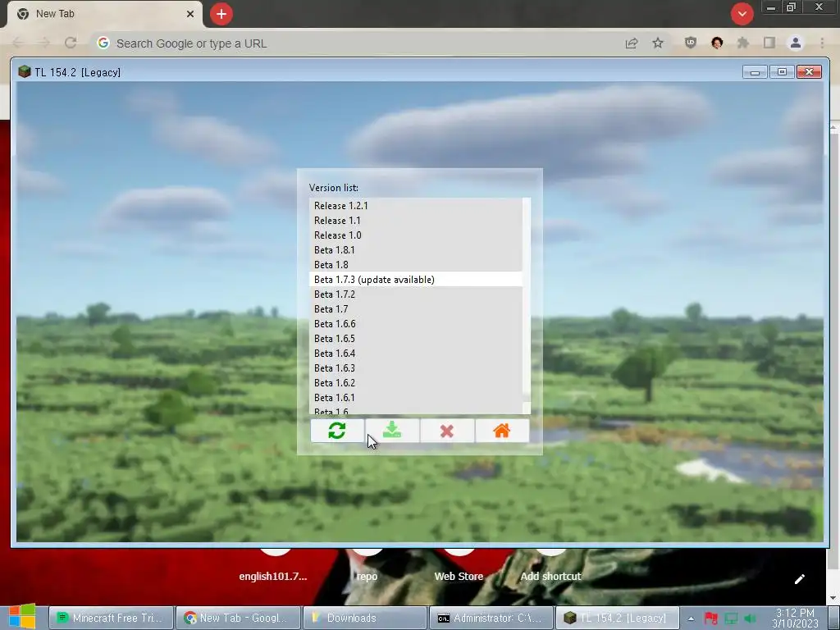Viewport: 840px width, 630px height.
Task: Select Beta 1.6.1 in version list
Action: 416,398
